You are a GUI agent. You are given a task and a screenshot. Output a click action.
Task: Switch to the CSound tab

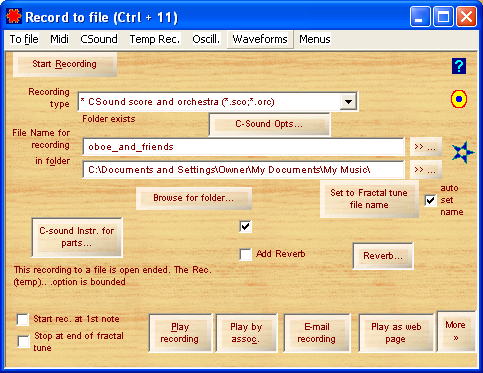99,39
